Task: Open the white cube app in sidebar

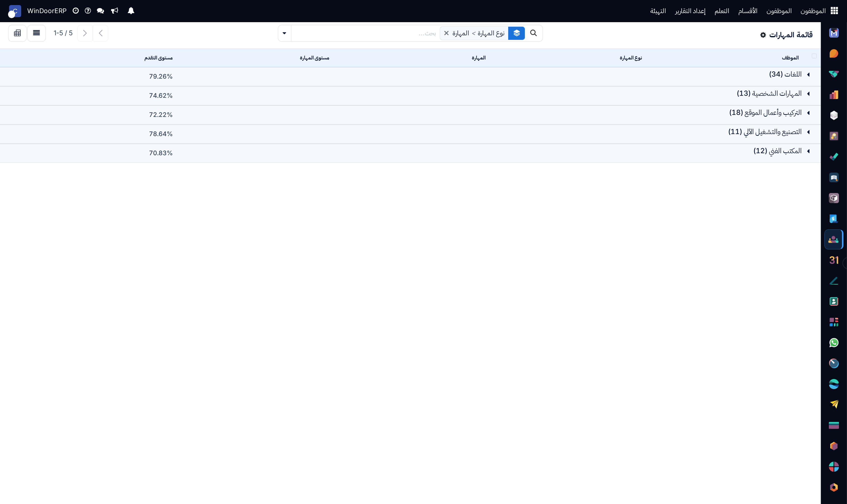Action: click(834, 115)
